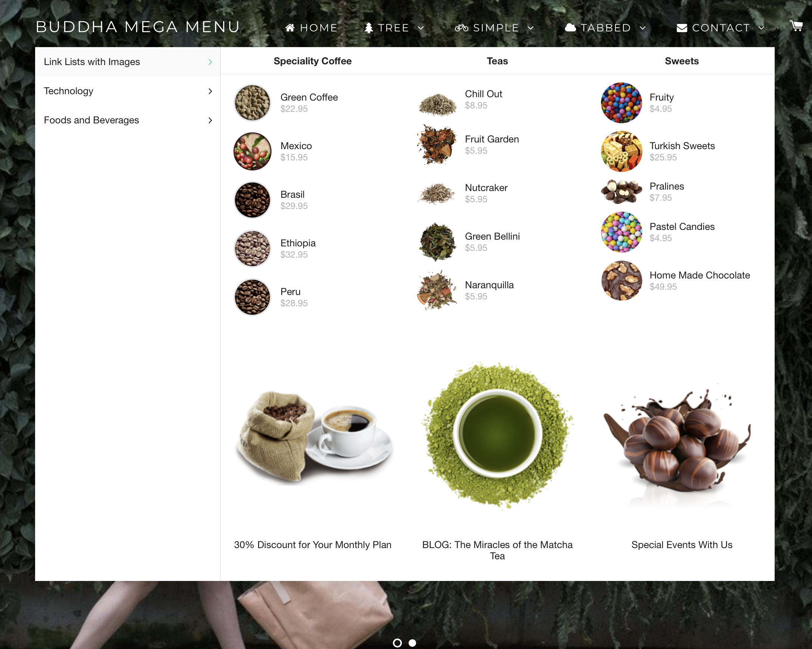Viewport: 812px width, 649px height.
Task: Click the BLOG Matcha Tea article link
Action: coord(497,550)
